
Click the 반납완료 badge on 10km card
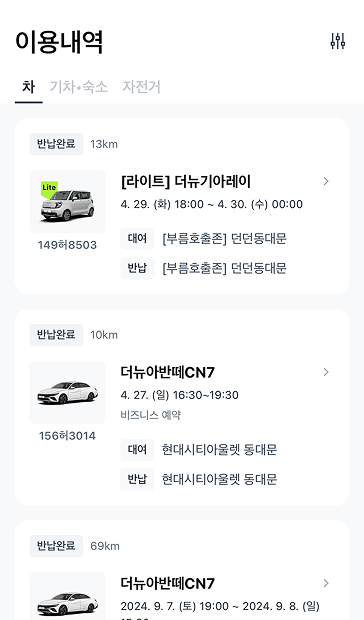[56, 335]
